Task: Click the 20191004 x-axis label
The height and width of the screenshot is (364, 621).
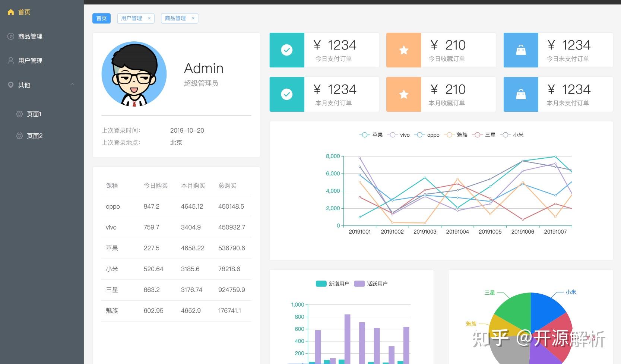Action: 457,232
